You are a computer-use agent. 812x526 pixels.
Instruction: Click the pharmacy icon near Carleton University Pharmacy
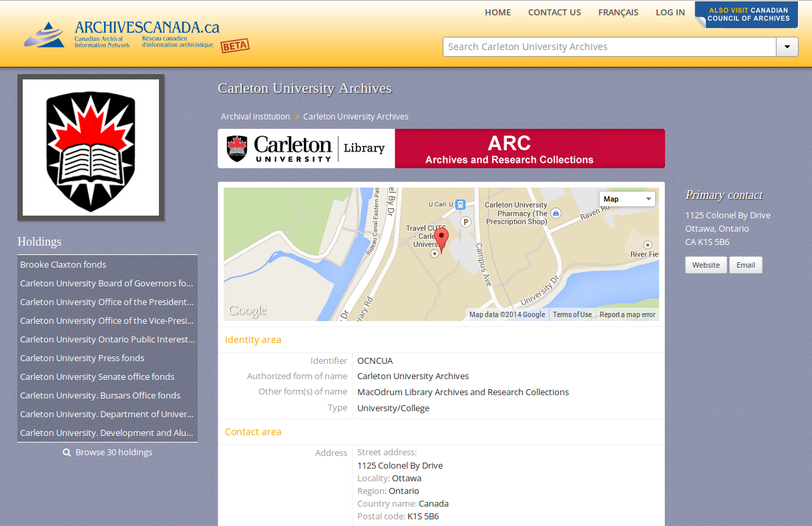pos(556,212)
